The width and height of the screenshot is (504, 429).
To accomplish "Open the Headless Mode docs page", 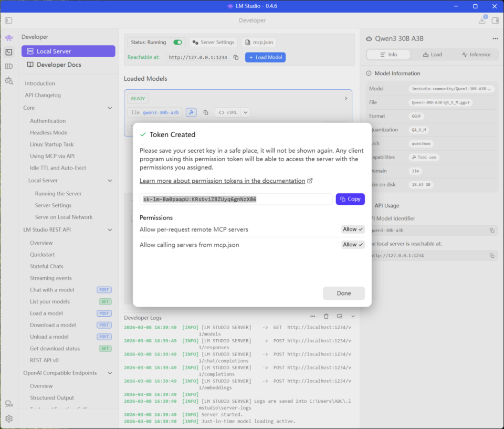I will tap(48, 132).
